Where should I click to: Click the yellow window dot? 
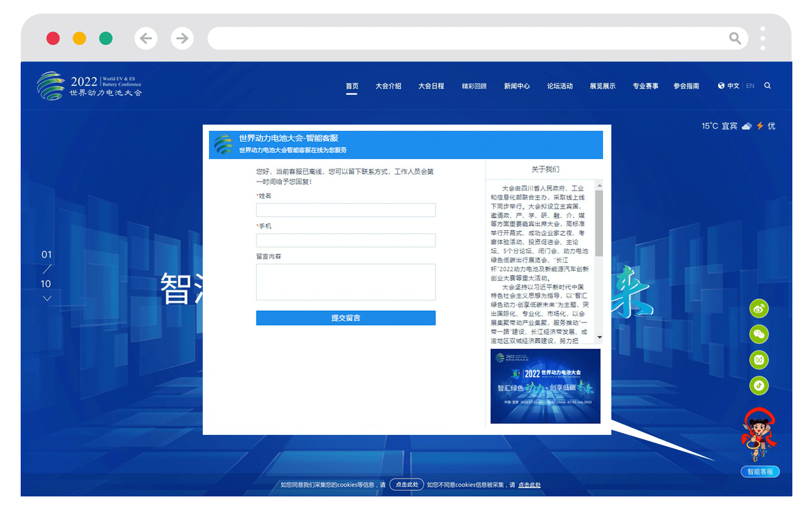tap(79, 38)
